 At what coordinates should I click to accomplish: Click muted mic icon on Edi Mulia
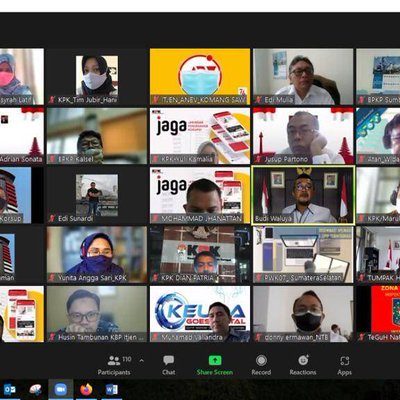[x=258, y=100]
